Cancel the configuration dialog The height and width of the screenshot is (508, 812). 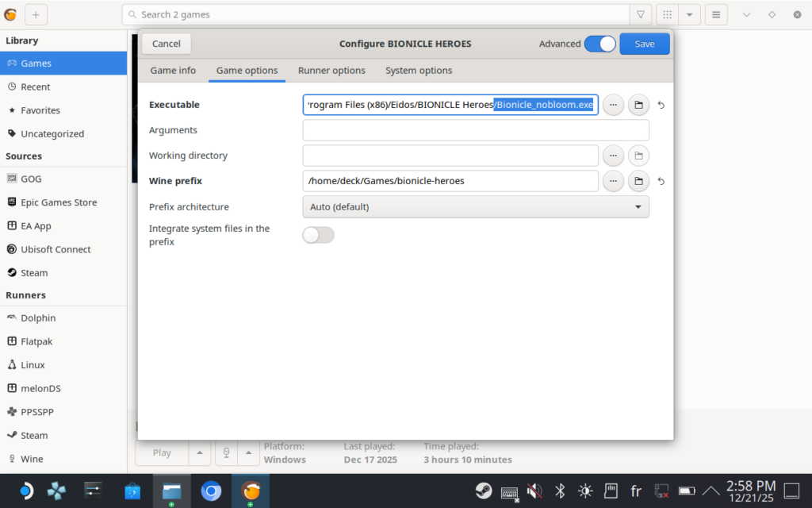pos(167,44)
